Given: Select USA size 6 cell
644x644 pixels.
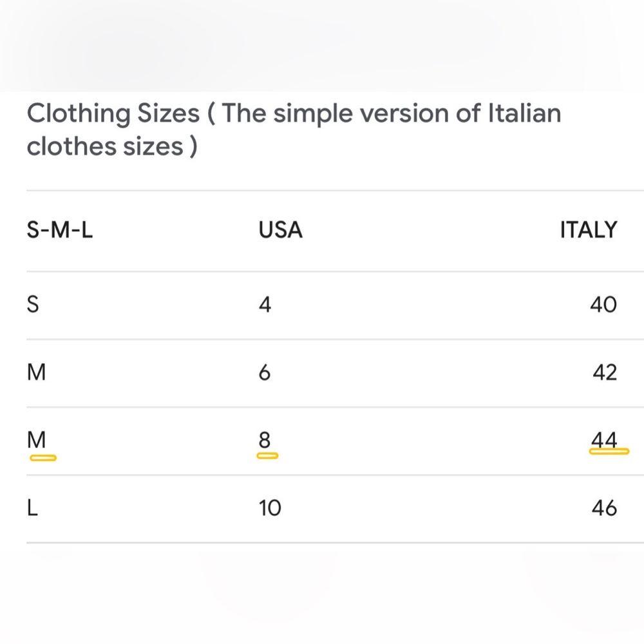Looking at the screenshot, I should coord(265,372).
